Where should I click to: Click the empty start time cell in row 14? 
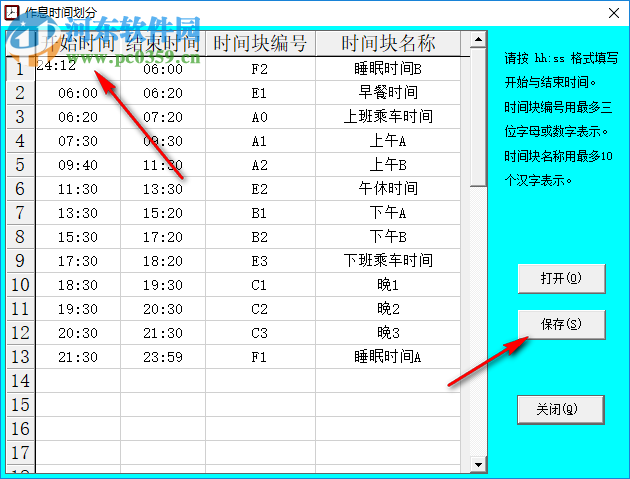click(x=78, y=381)
